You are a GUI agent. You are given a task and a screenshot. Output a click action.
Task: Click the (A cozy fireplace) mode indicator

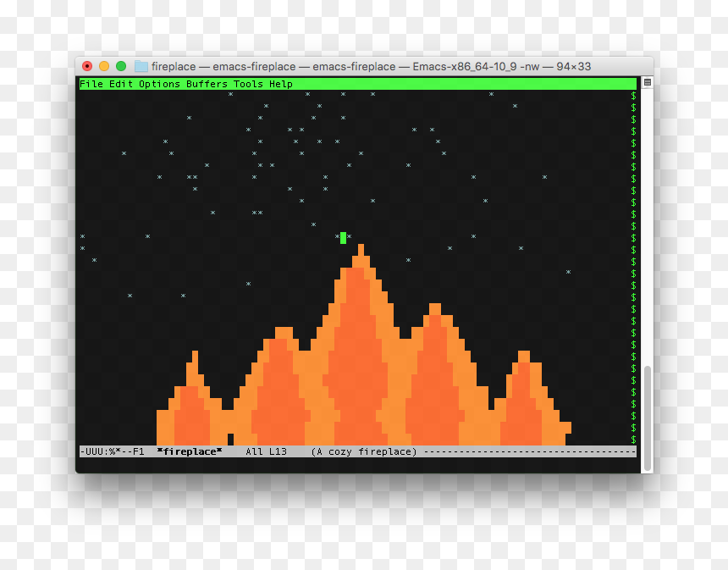pyautogui.click(x=363, y=451)
